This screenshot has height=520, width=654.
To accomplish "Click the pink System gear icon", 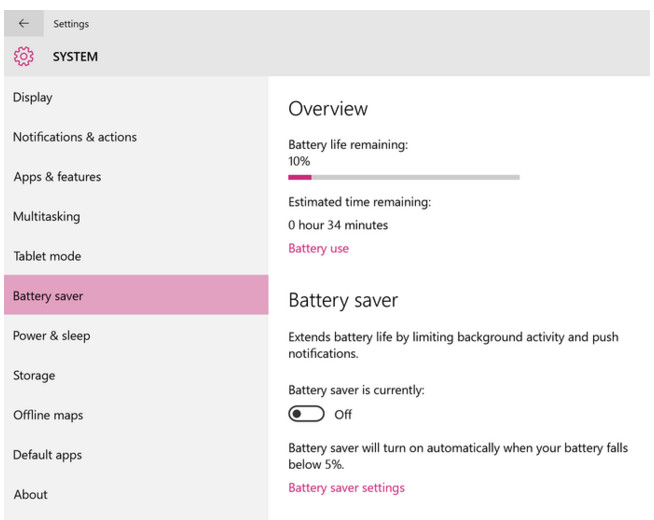I will (24, 56).
